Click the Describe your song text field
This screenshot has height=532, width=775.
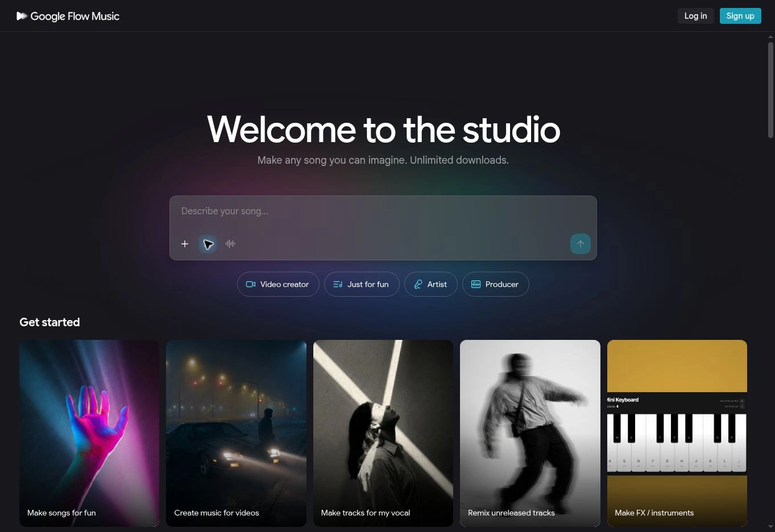[383, 211]
